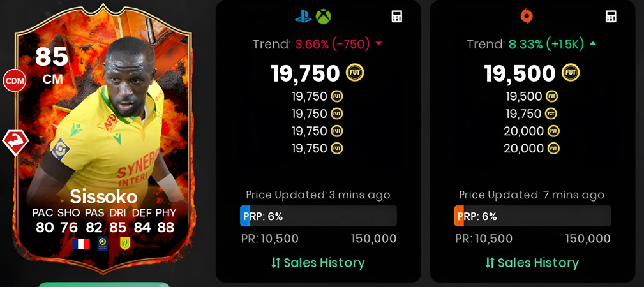The width and height of the screenshot is (644, 287).
Task: Click the Origin PC platform icon
Action: click(527, 17)
